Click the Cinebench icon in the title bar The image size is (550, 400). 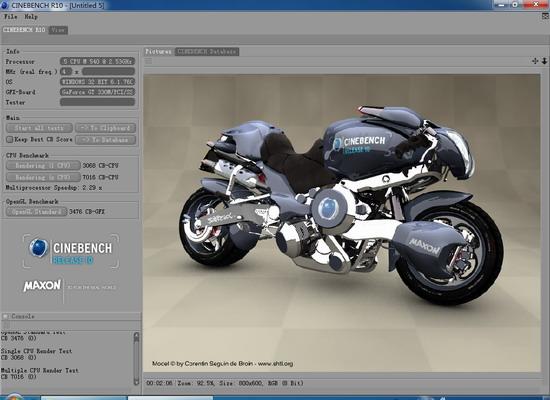click(5, 5)
